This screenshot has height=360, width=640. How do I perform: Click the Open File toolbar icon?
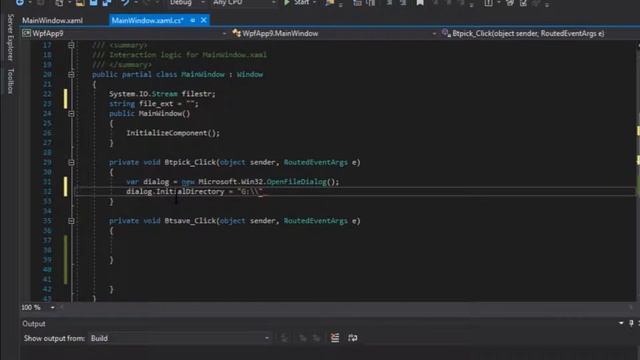point(80,3)
